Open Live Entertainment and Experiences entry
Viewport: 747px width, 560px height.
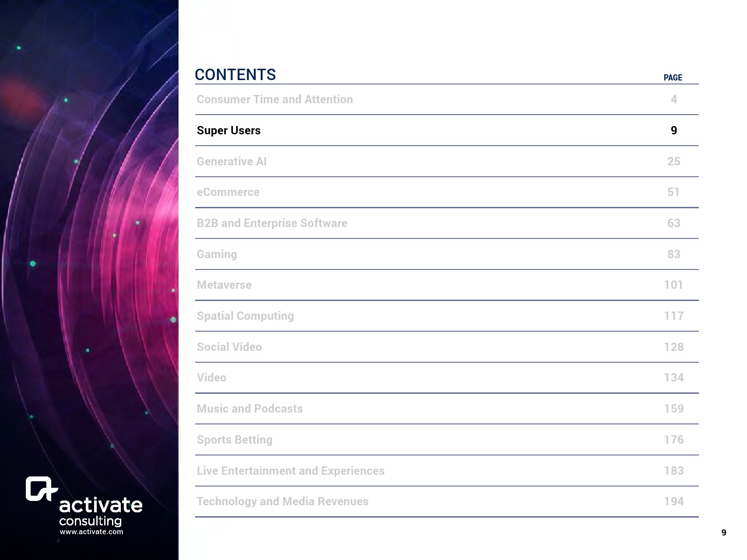coord(290,471)
